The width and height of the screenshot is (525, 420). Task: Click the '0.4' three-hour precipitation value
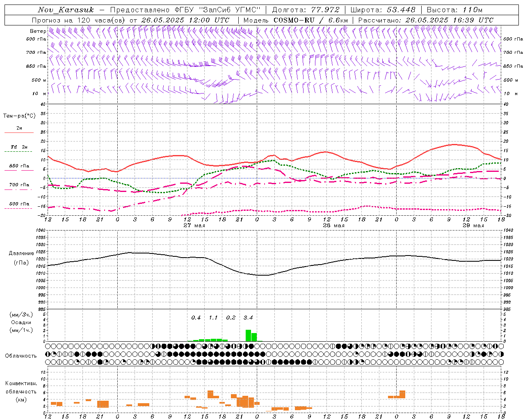point(196,317)
